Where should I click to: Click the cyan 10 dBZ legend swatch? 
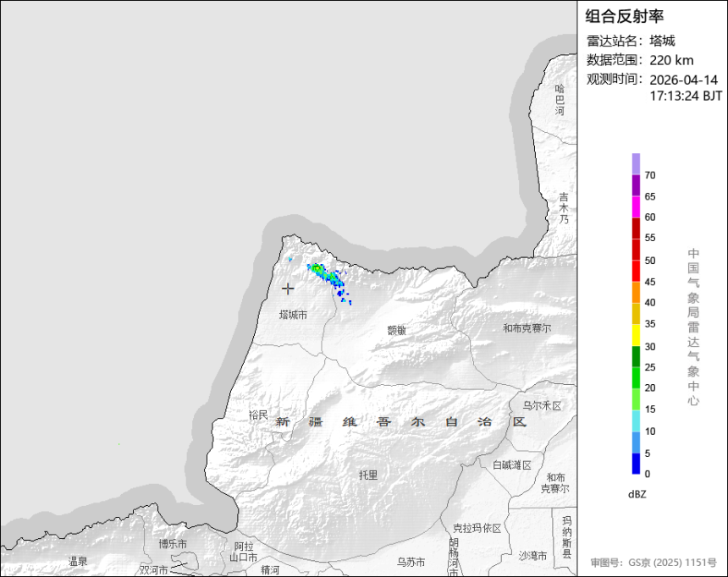[x=636, y=420]
